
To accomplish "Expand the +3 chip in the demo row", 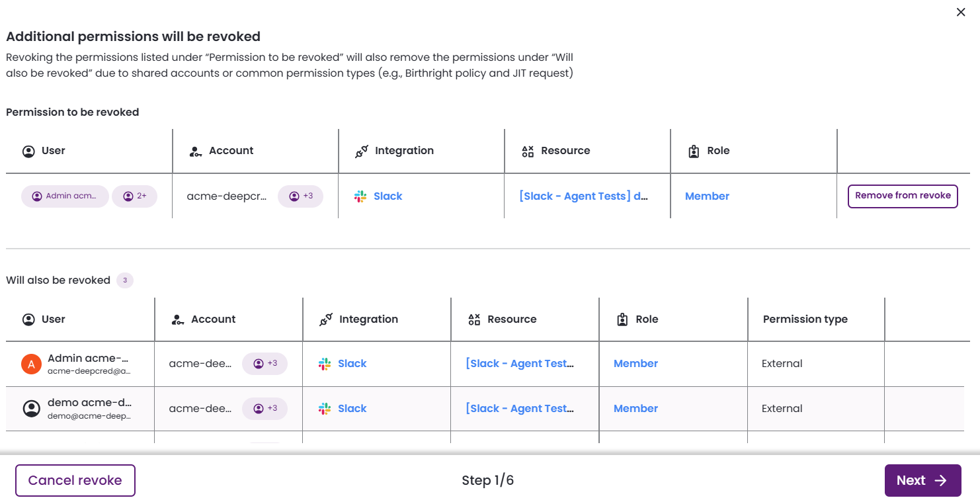I will [x=265, y=409].
